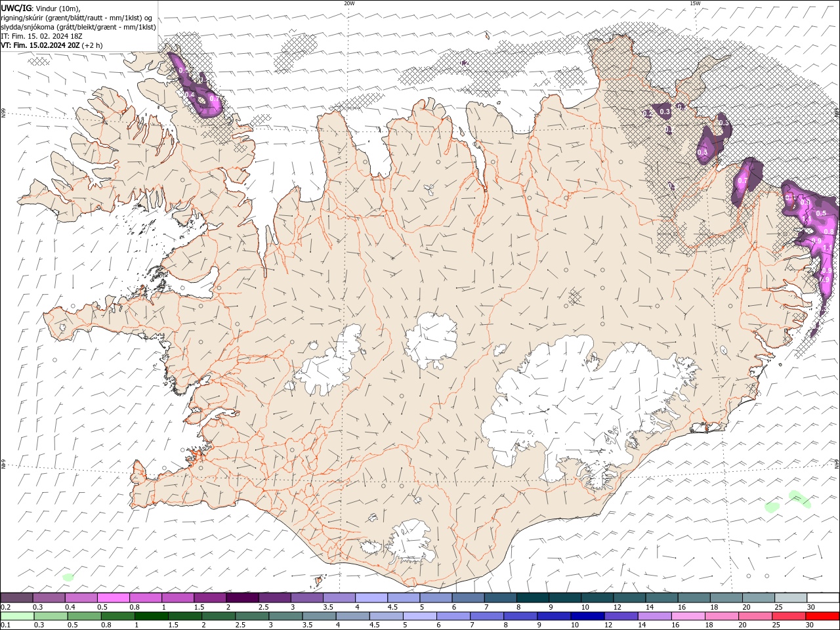
Task: Select the white swatch at 30 on upper scale
Action: point(822,598)
